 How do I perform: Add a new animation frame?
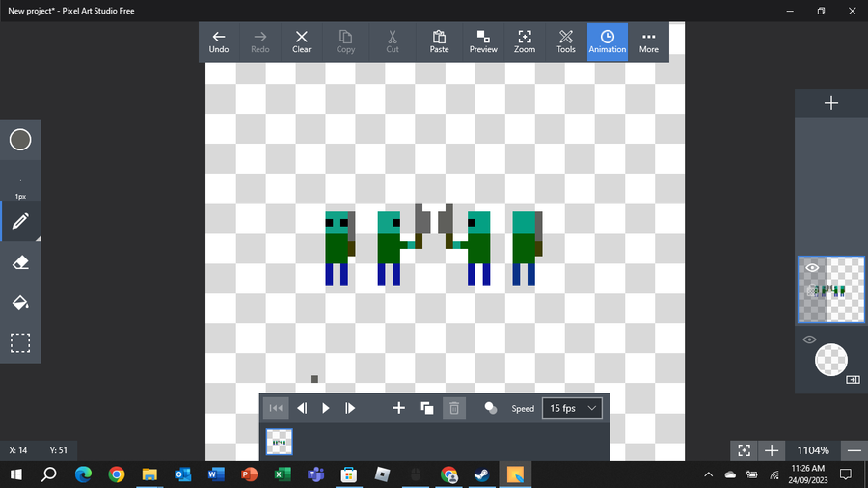click(x=398, y=408)
